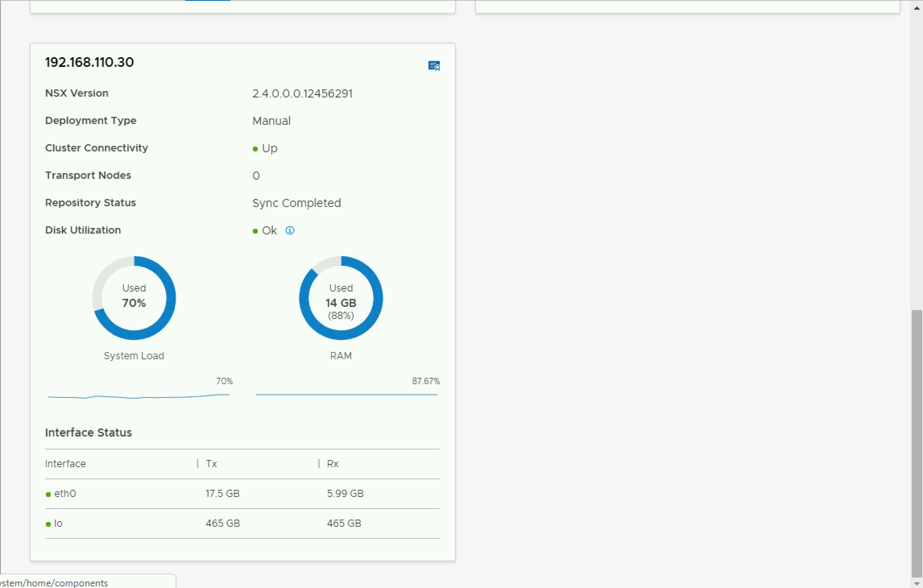Click the Disk Utilization info icon
This screenshot has height=588, width=923.
(x=290, y=230)
